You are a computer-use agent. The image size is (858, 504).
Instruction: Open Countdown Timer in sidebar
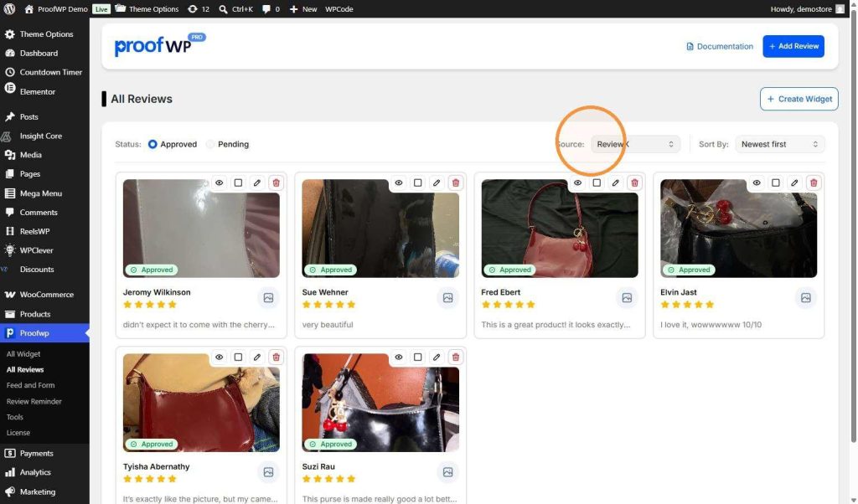[45, 72]
